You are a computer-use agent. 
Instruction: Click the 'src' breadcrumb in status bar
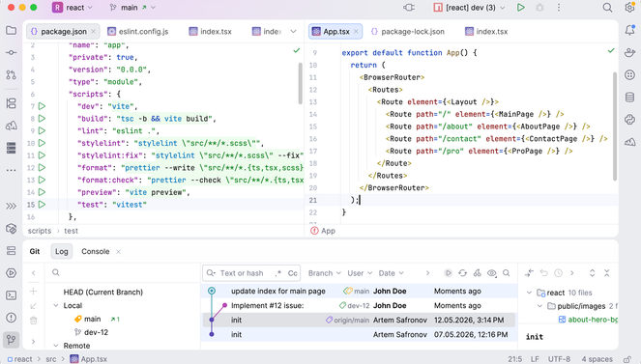(x=50, y=359)
